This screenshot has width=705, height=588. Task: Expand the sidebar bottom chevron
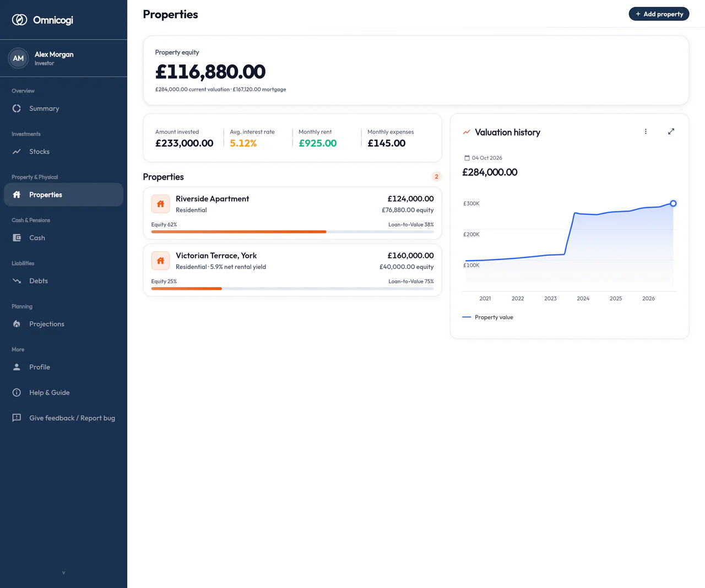[x=63, y=573]
